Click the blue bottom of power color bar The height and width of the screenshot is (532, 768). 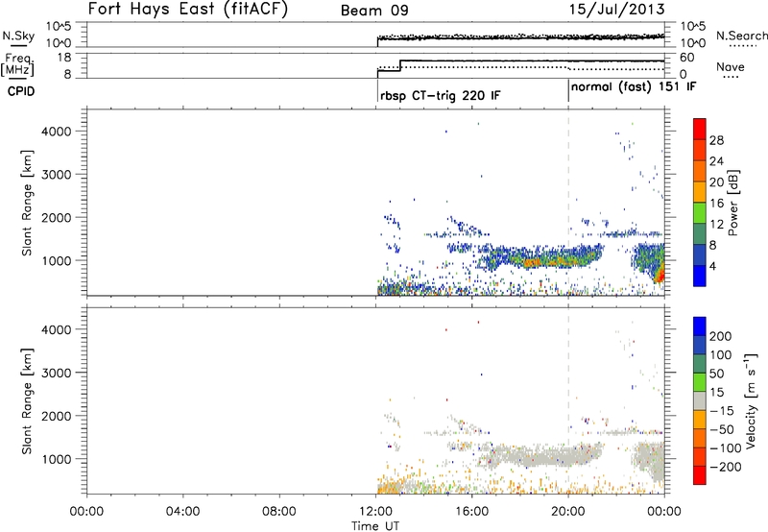700,276
